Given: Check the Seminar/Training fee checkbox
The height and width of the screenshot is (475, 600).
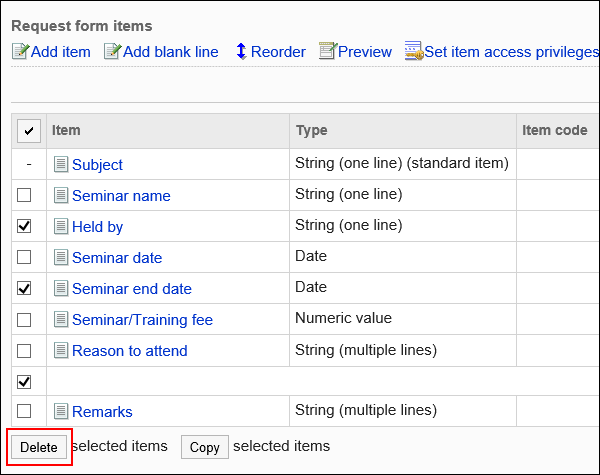Looking at the screenshot, I should [24, 320].
